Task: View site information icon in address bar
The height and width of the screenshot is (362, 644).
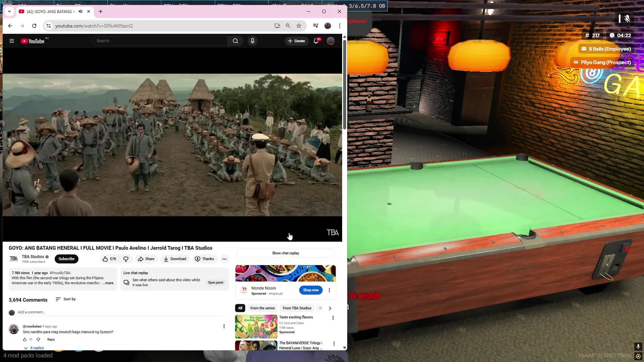Action: coord(48,26)
